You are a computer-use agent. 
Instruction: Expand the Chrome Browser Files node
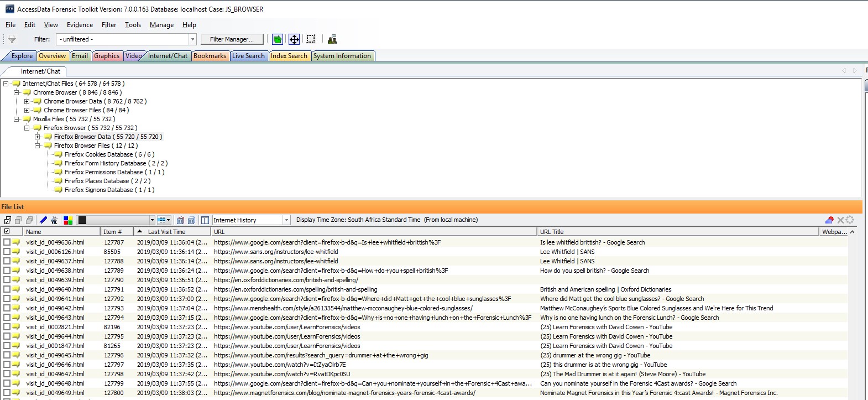point(27,110)
